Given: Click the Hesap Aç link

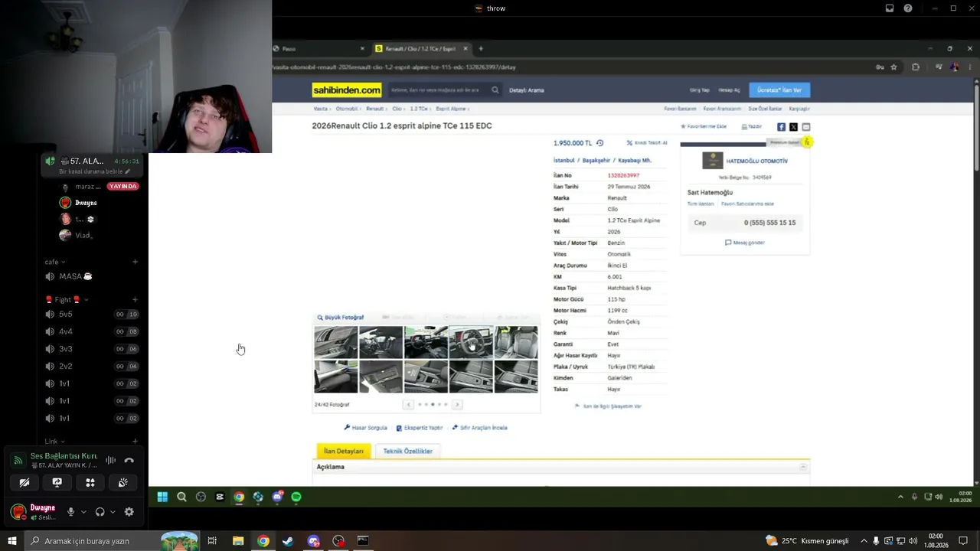Looking at the screenshot, I should (x=729, y=90).
